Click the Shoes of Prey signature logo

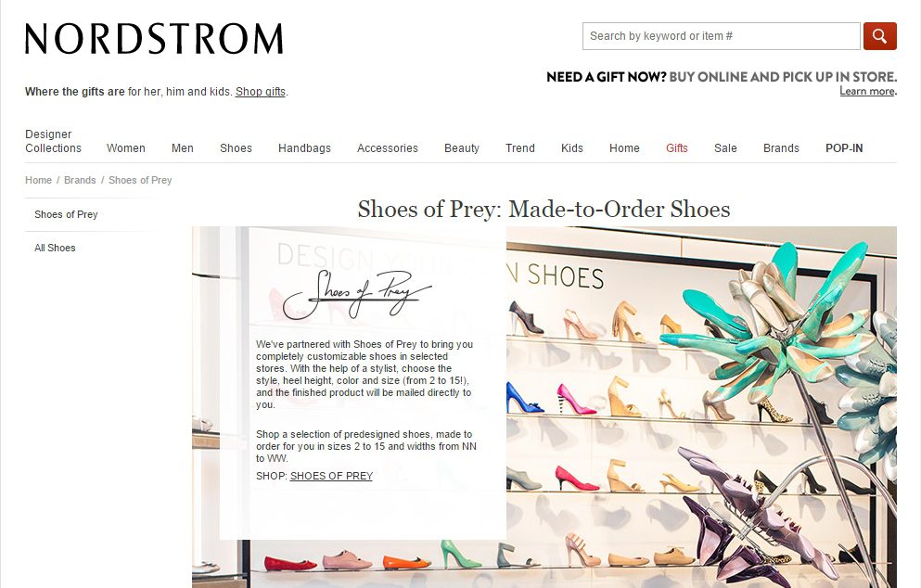click(357, 294)
